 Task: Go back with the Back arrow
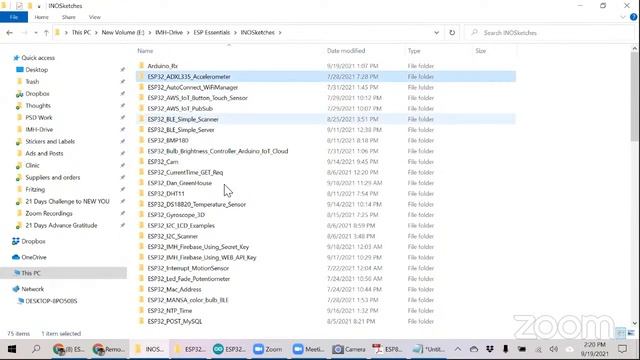click(x=9, y=33)
